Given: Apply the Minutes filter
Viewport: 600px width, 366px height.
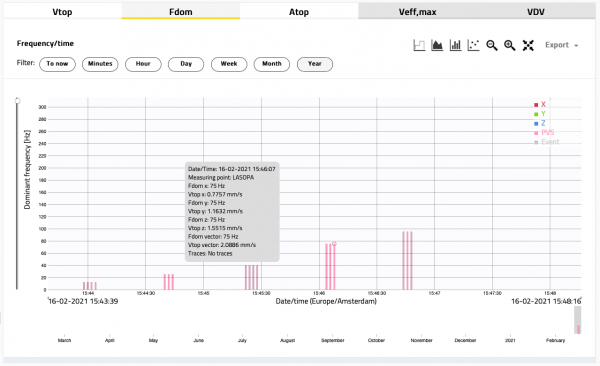Looking at the screenshot, I should 100,64.
